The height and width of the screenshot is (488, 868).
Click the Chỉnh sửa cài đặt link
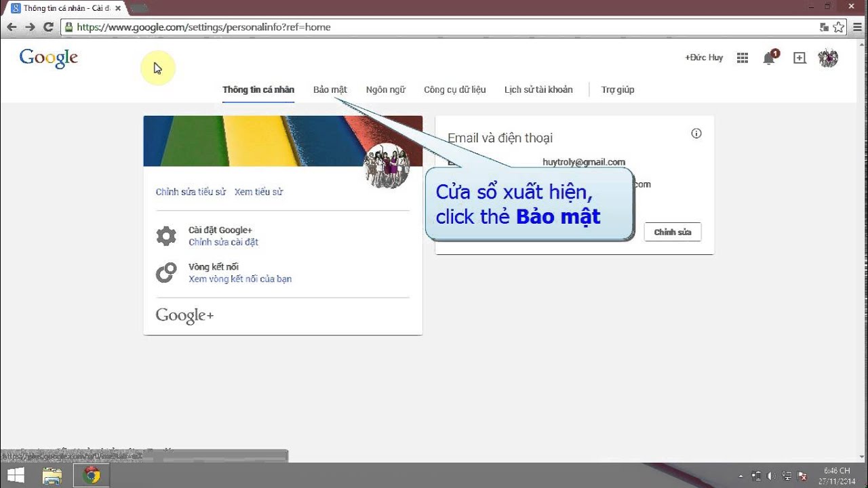click(223, 242)
